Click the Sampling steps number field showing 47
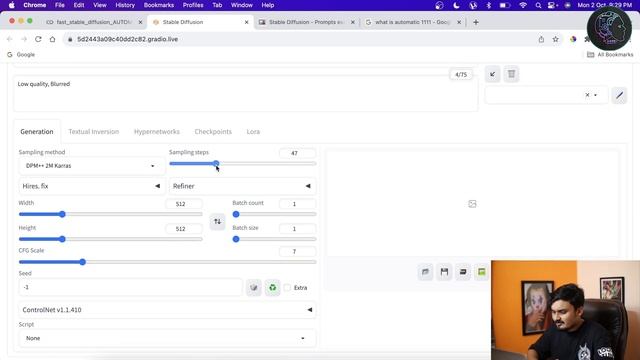 (x=297, y=153)
